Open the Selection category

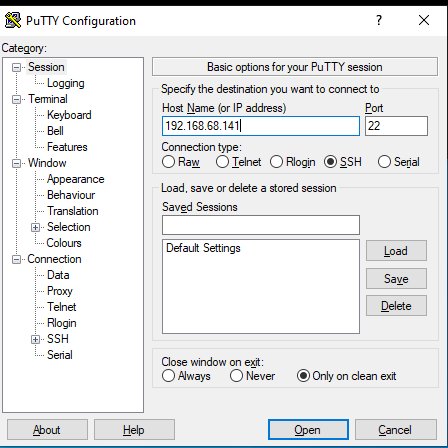click(68, 227)
